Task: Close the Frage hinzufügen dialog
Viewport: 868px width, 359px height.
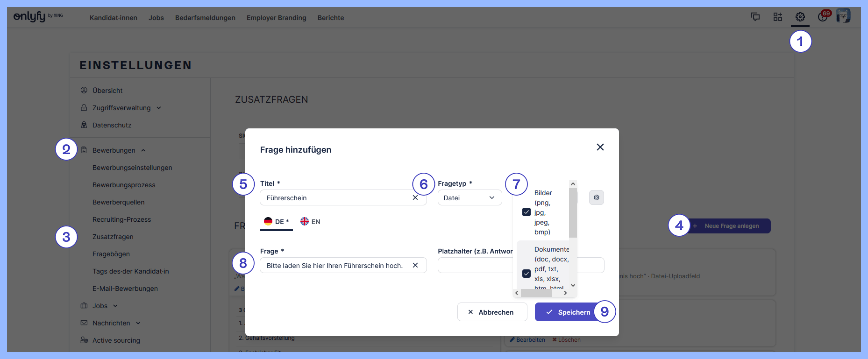Action: (600, 147)
